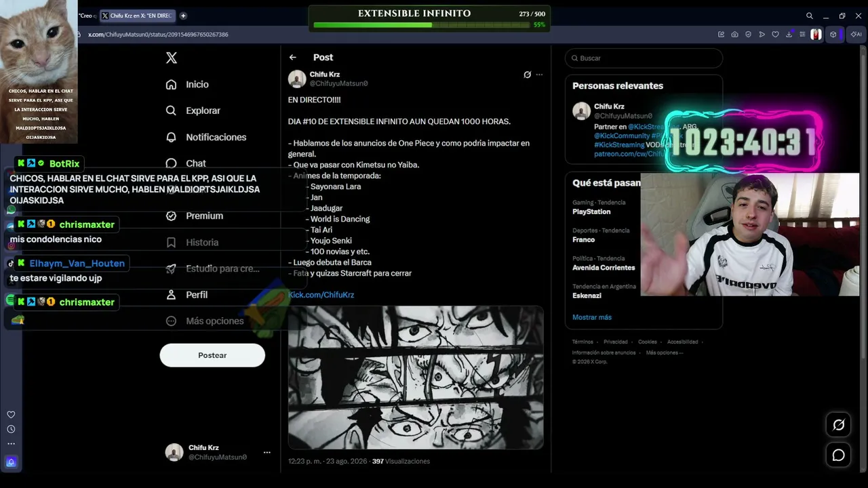Open the Kick.com/ChifuKrz link
This screenshot has width=868, height=488.
321,295
